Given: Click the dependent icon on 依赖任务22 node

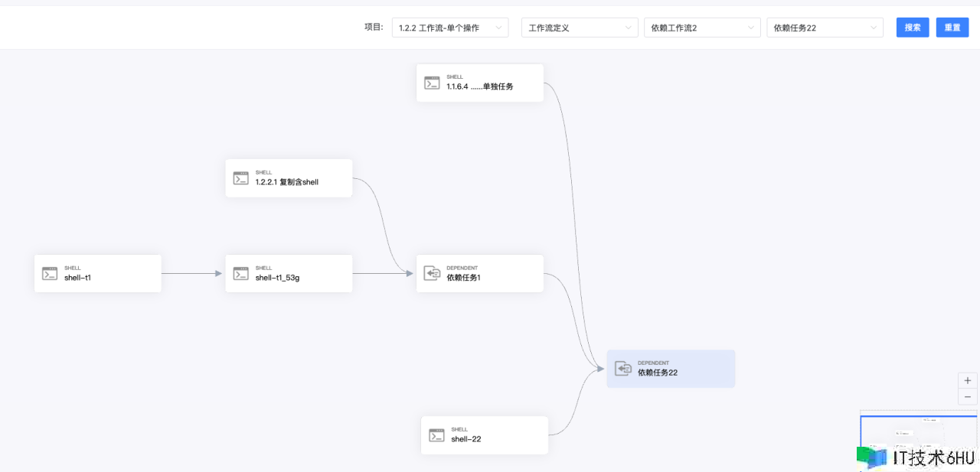Looking at the screenshot, I should (x=623, y=369).
